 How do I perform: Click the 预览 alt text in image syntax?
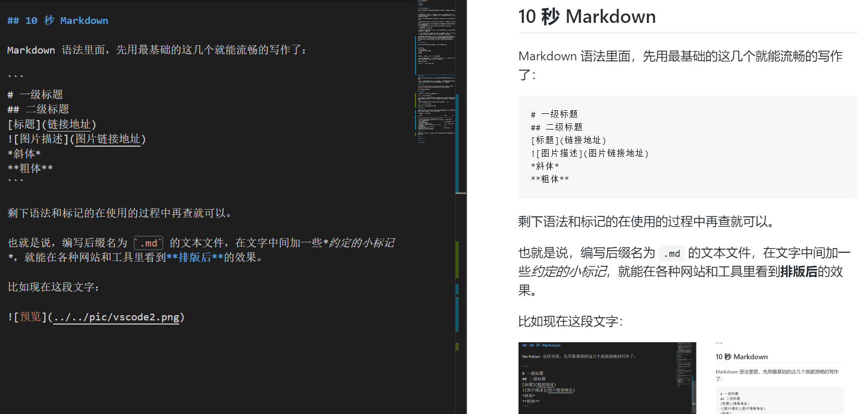30,317
